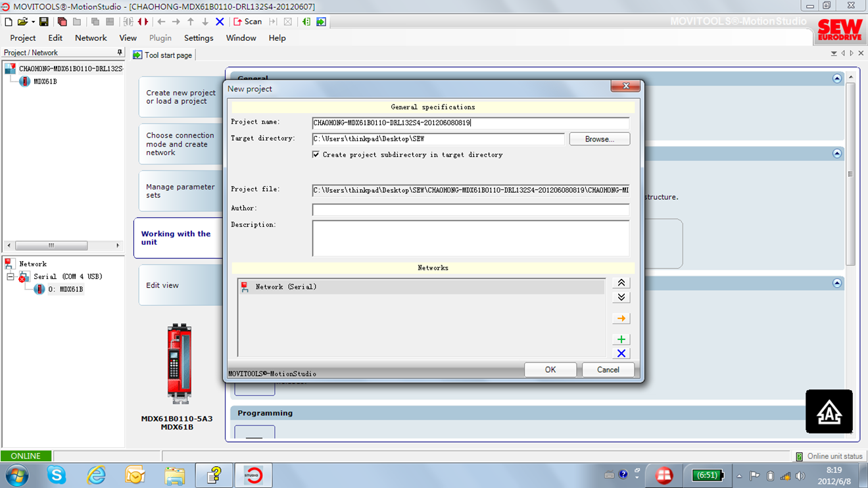Click the Project/Network horizontal scrollbar thumb

(x=51, y=245)
